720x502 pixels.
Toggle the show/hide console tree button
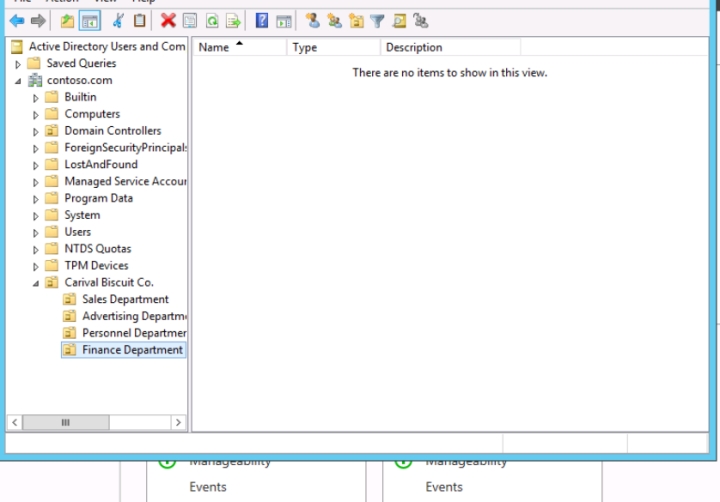[x=89, y=21]
